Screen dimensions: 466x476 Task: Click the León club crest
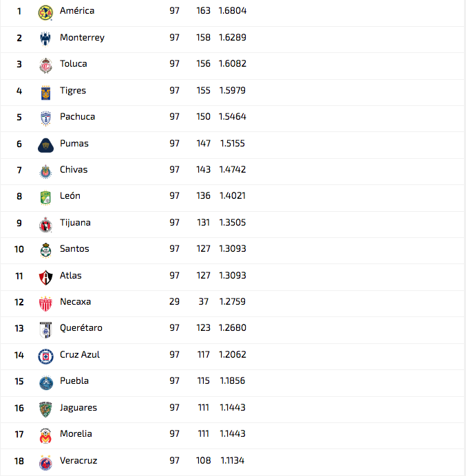pos(45,198)
